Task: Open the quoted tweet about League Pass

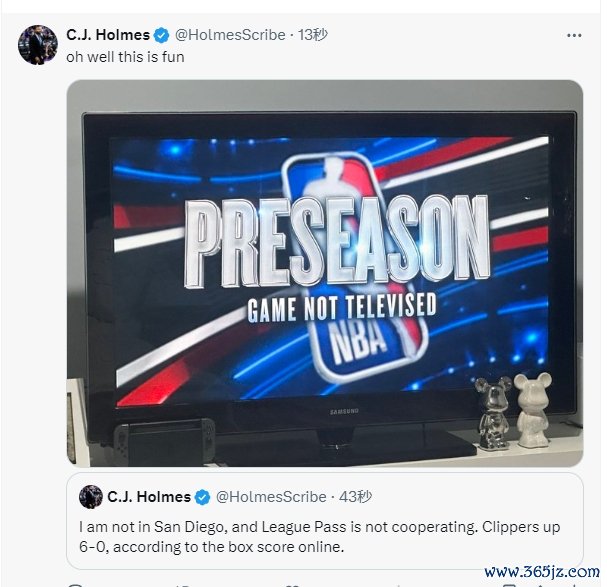Action: [x=325, y=520]
